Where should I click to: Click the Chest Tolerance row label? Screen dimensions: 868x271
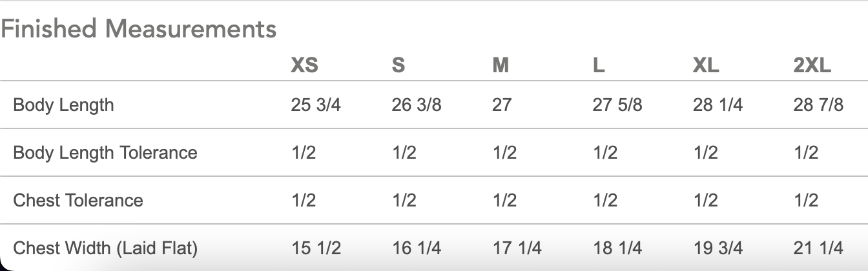pyautogui.click(x=78, y=200)
